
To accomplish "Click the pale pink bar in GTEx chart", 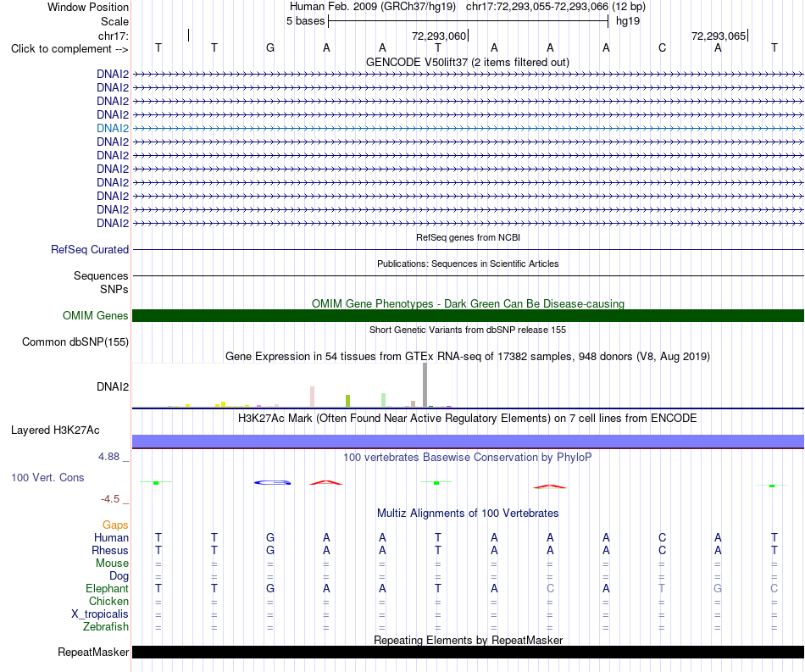I will pyautogui.click(x=312, y=397).
